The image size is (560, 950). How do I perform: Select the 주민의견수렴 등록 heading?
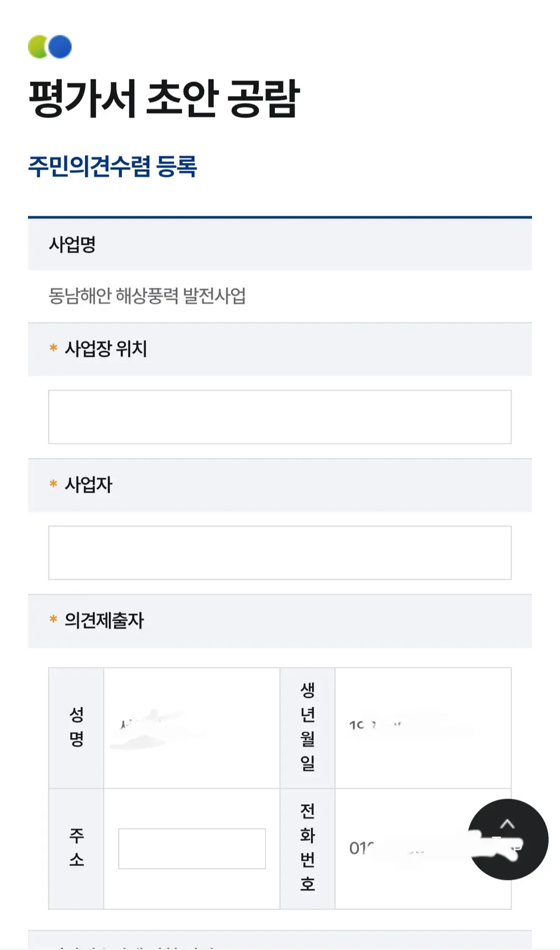[112, 167]
